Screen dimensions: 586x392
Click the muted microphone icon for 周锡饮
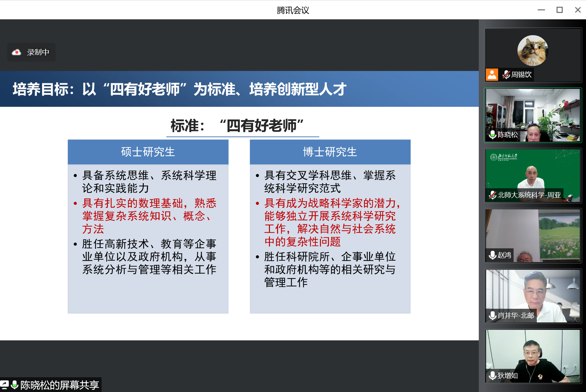tap(506, 74)
